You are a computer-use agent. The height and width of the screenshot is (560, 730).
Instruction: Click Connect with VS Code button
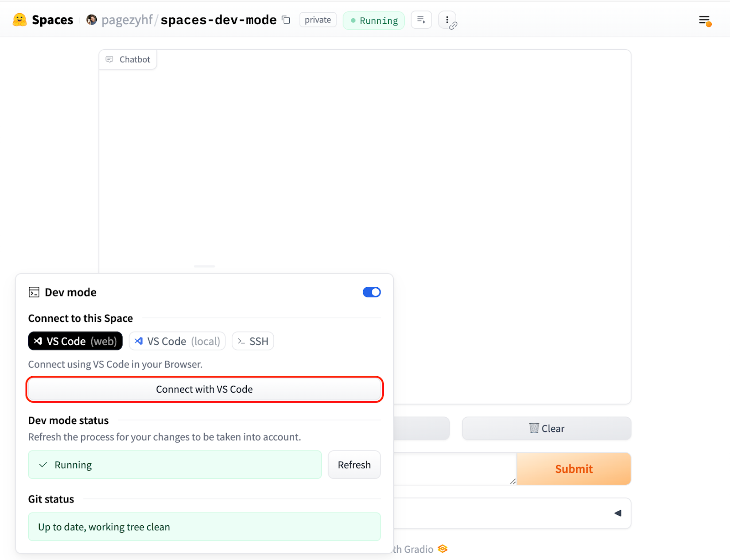pyautogui.click(x=204, y=389)
